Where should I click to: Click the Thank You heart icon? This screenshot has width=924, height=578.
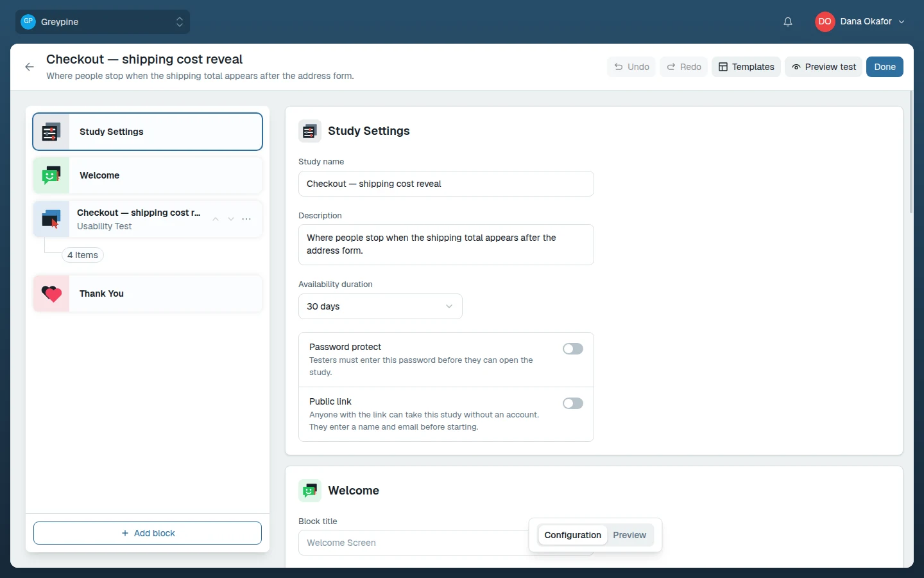click(51, 293)
